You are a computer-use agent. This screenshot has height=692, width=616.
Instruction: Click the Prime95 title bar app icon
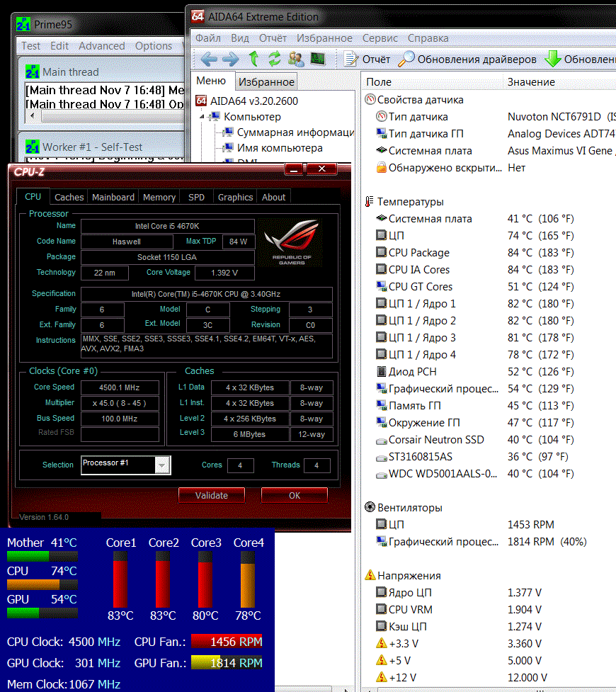coord(23,24)
